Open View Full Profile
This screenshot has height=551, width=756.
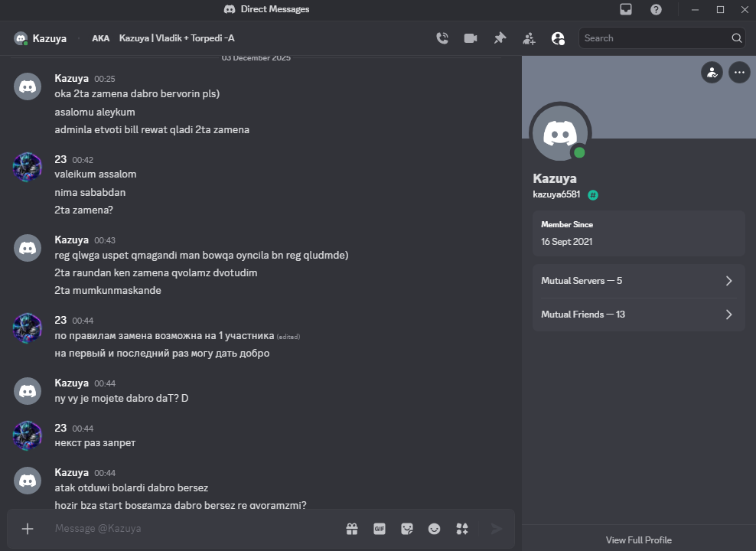tap(638, 540)
